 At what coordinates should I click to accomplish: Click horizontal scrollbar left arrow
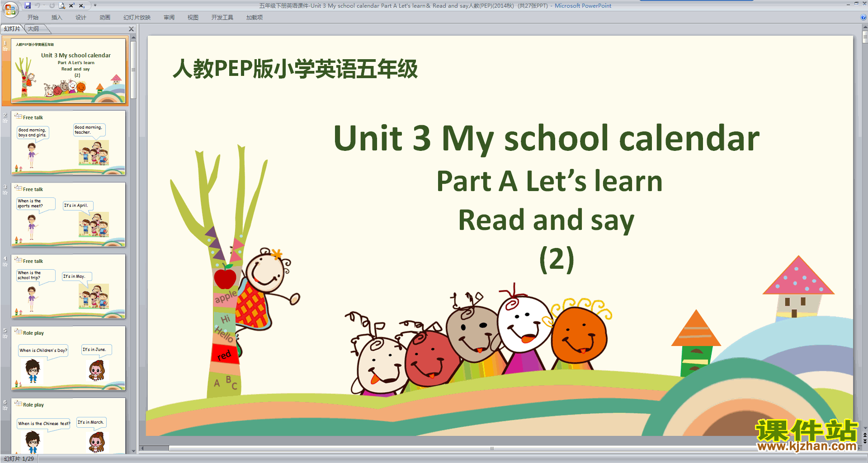coord(142,449)
